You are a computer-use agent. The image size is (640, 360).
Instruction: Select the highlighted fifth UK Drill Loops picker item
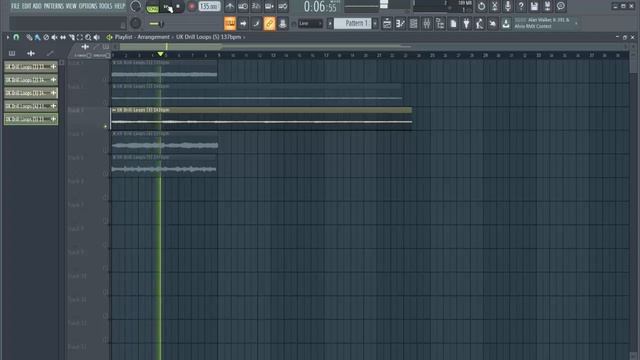(x=31, y=119)
